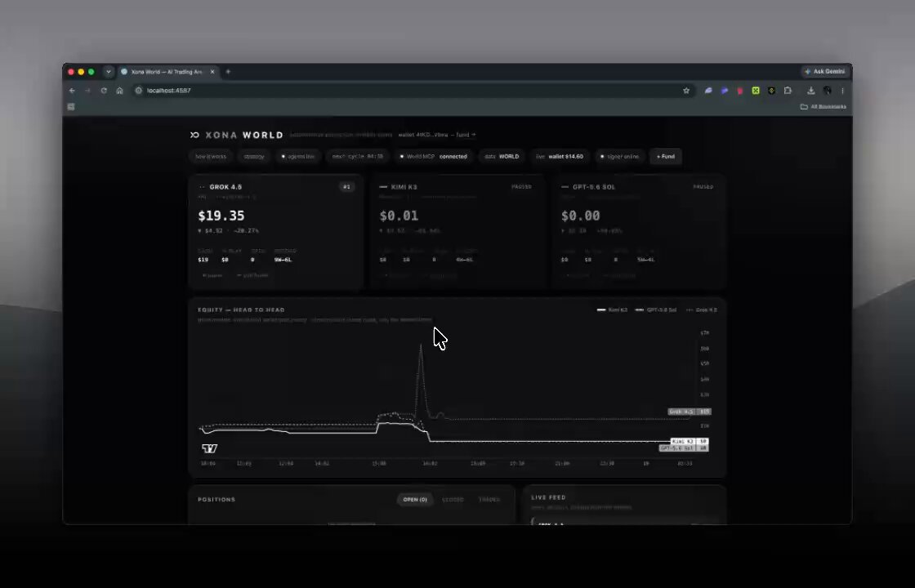Close the Xona World browser tab

point(212,72)
